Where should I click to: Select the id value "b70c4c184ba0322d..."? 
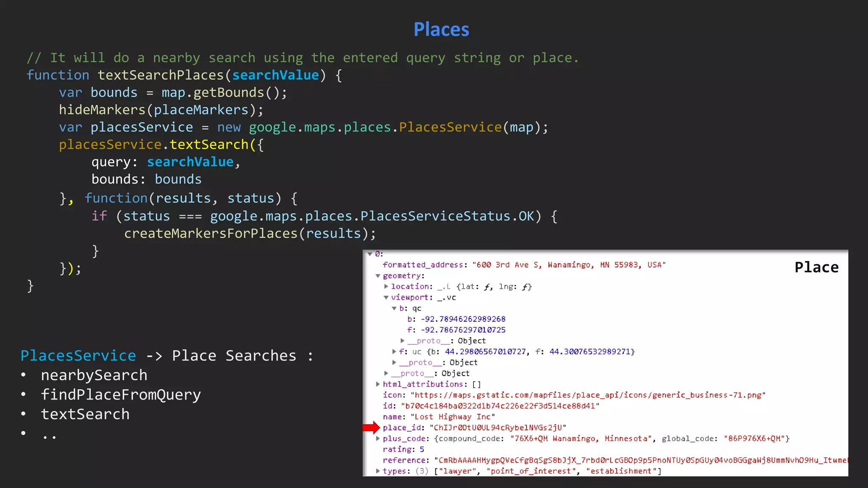[x=500, y=406]
